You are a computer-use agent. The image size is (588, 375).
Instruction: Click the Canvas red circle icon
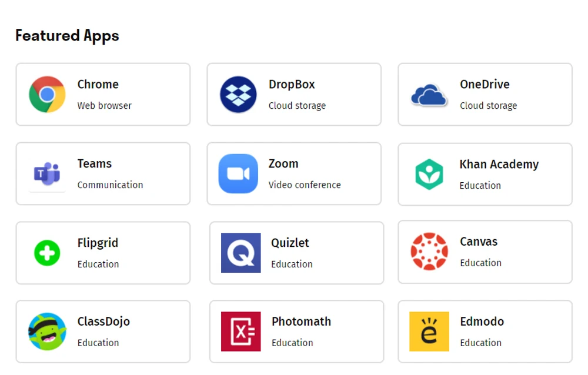(x=429, y=252)
